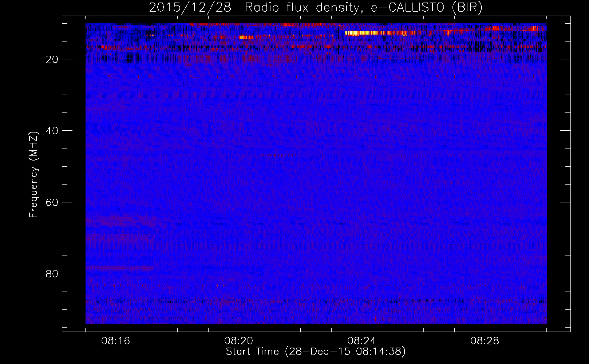The image size is (589, 364).
Task: Select the 08:28 time tick label
Action: [485, 341]
